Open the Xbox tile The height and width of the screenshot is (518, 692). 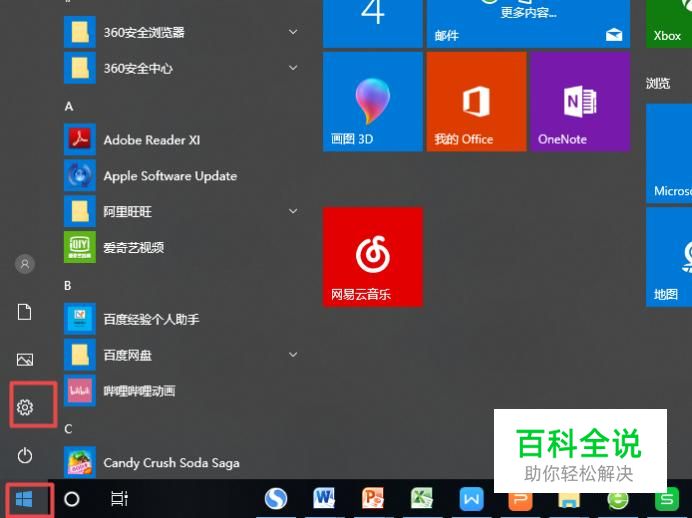tap(669, 24)
